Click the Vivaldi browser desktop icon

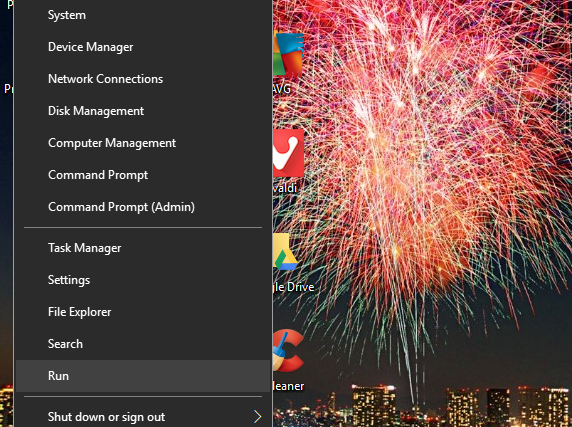point(288,152)
